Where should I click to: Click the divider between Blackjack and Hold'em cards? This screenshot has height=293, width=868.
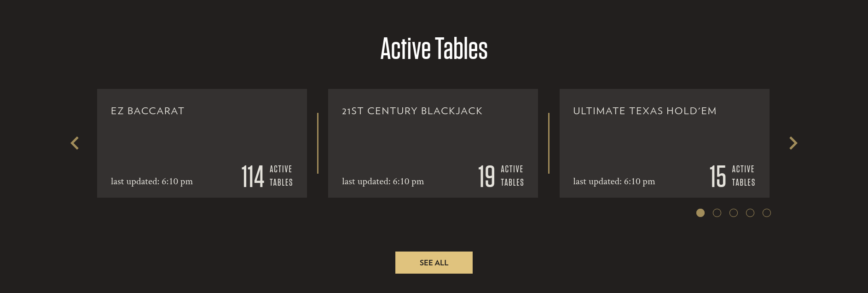pos(549,143)
